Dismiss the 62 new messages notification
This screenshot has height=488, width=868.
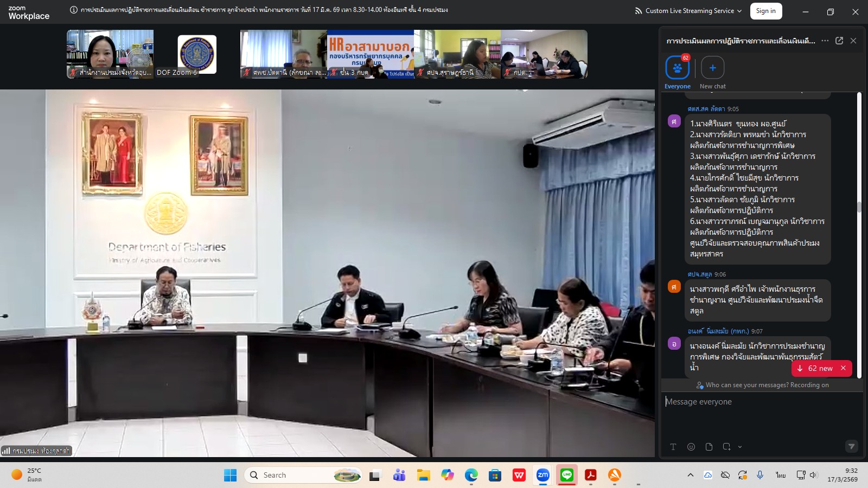843,368
